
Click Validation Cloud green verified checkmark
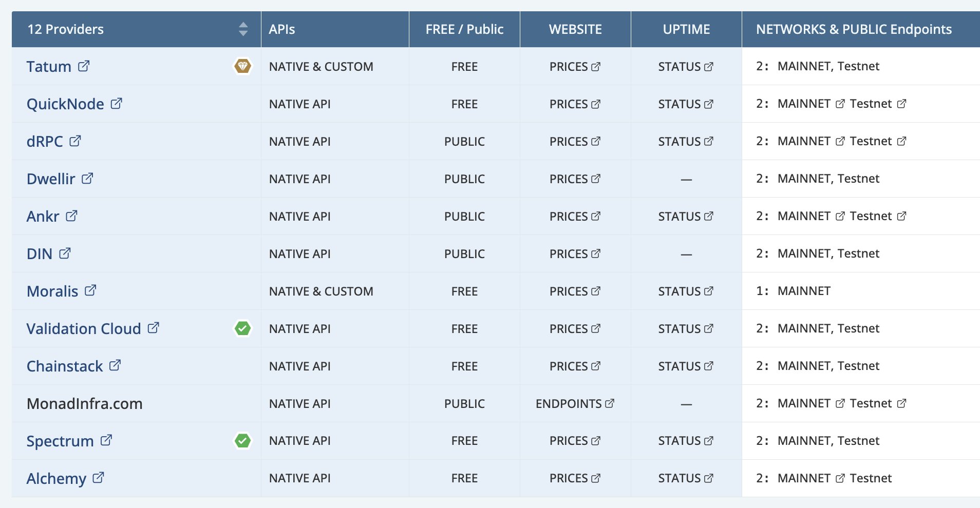[x=242, y=328]
